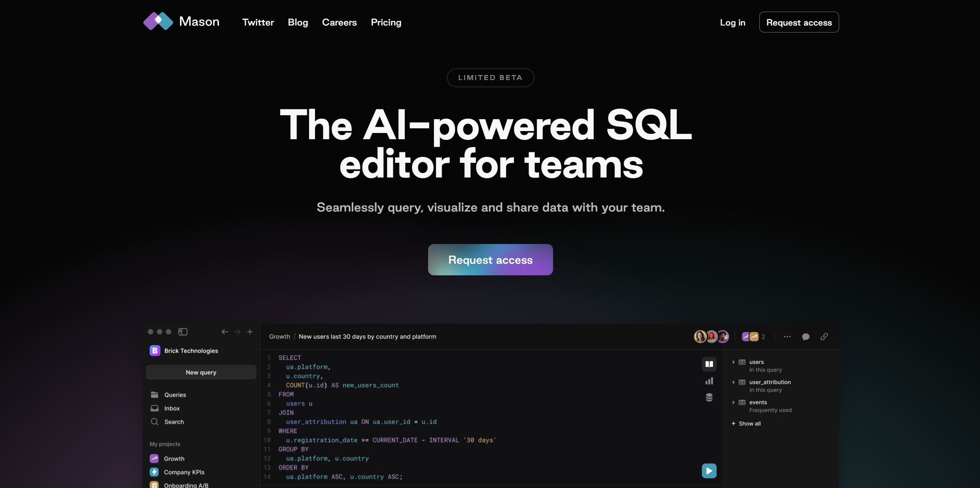Click the Queries folder icon
Viewport: 980px width, 488px height.
(154, 395)
